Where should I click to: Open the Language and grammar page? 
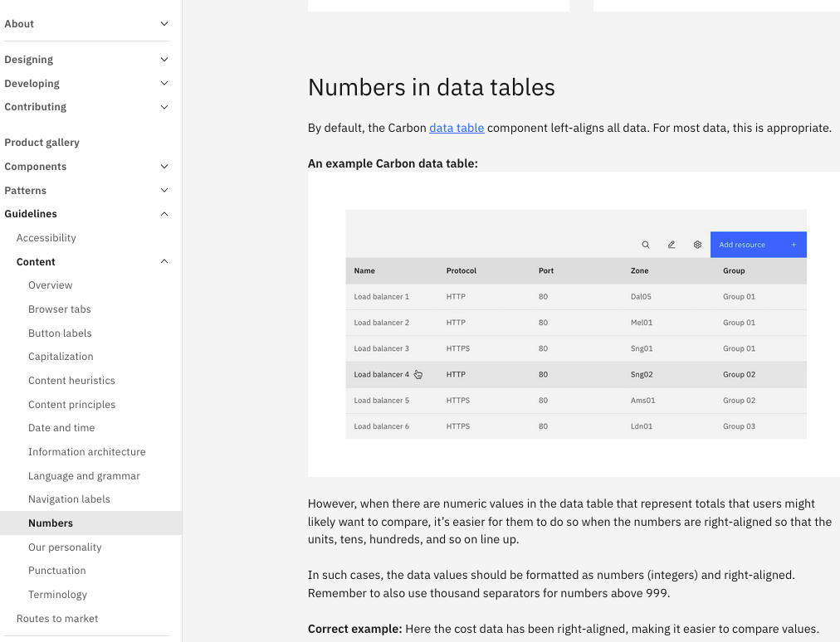[x=84, y=476]
